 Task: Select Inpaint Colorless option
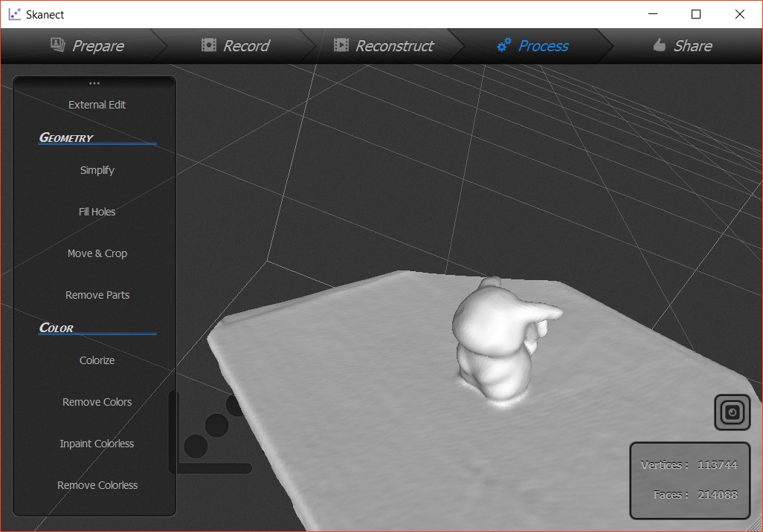coord(97,444)
